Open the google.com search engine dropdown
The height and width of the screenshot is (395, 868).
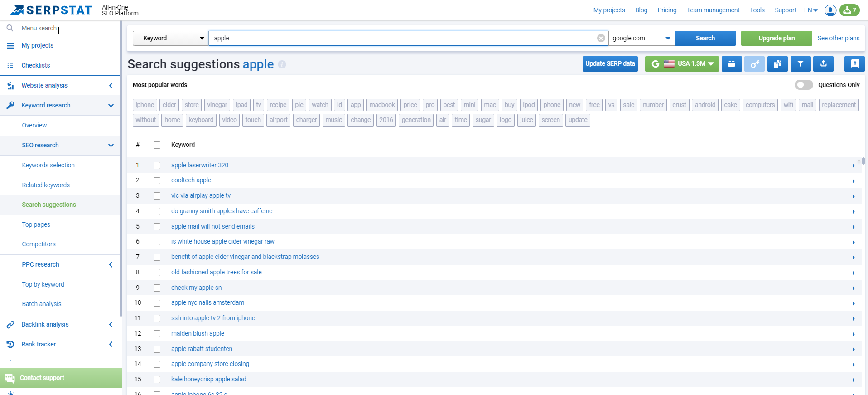click(x=641, y=38)
